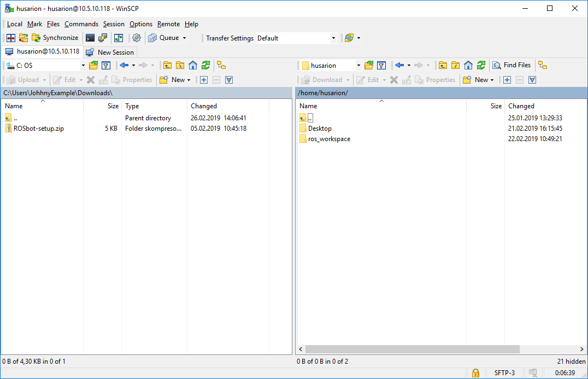Image resolution: width=588 pixels, height=379 pixels.
Task: Open session in PuTTY icon
Action: 103,38
